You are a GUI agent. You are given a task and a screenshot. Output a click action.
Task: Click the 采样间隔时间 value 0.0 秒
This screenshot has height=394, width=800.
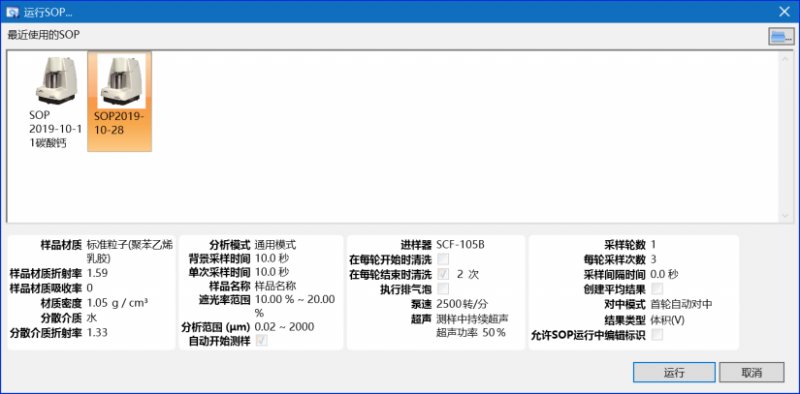pyautogui.click(x=665, y=274)
